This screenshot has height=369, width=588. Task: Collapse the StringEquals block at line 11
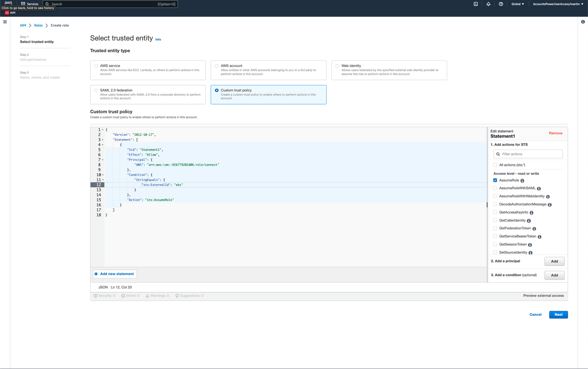click(x=103, y=180)
